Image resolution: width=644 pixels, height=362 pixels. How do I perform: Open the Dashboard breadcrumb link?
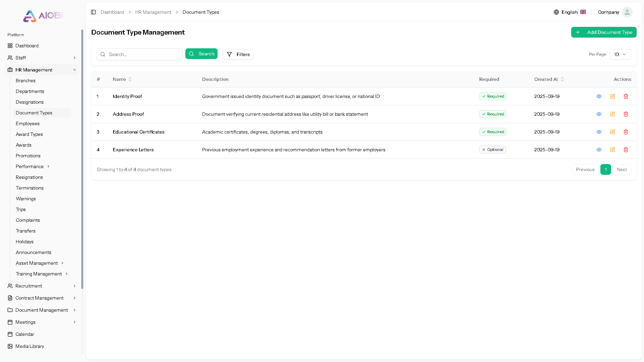pos(112,12)
